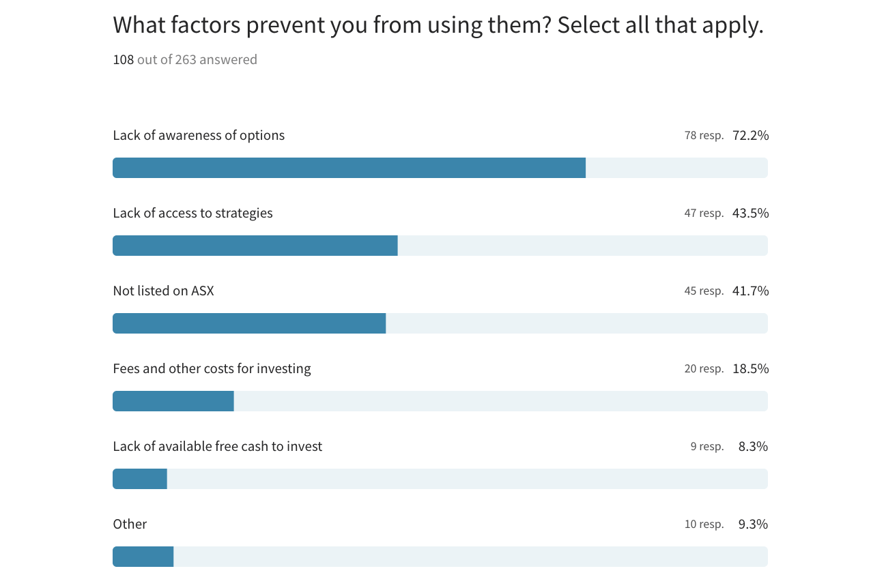
Task: Click the "Fees and other costs for investing" label
Action: click(212, 368)
